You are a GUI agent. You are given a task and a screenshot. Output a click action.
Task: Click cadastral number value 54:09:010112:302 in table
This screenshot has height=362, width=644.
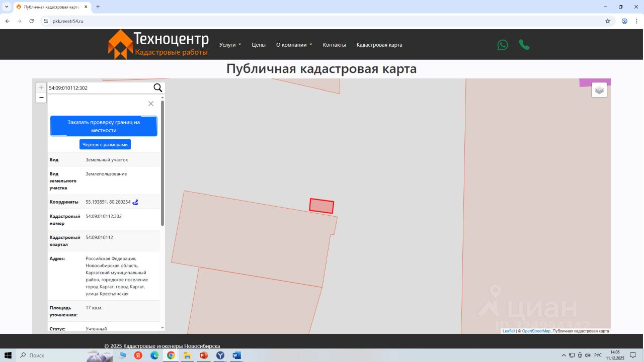(104, 216)
